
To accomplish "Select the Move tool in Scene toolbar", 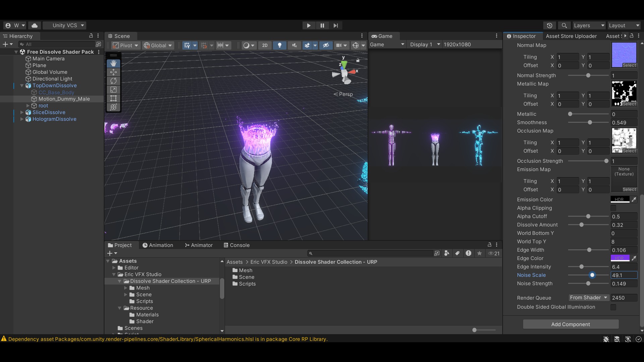I will [x=113, y=72].
